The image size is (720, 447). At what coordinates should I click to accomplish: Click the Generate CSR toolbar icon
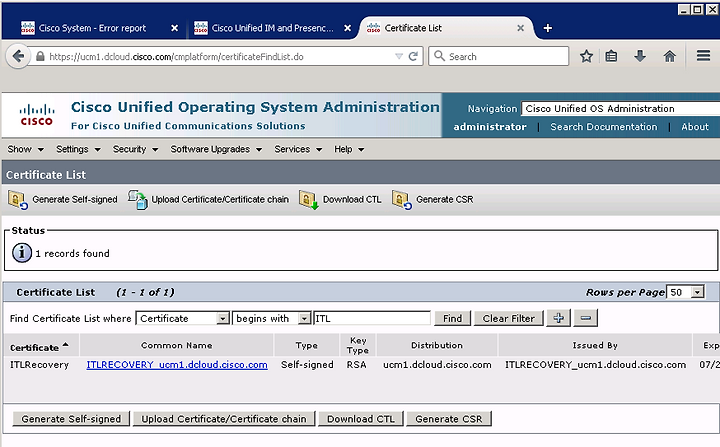(402, 200)
